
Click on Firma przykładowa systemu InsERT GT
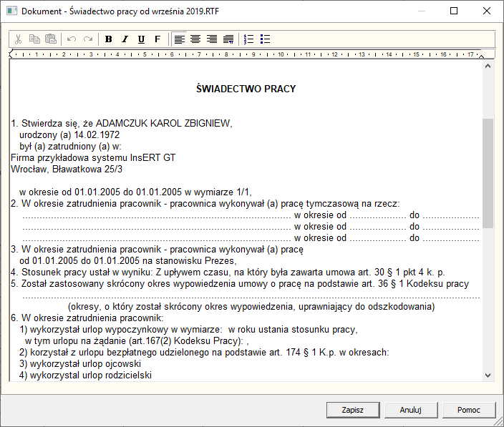(x=93, y=157)
